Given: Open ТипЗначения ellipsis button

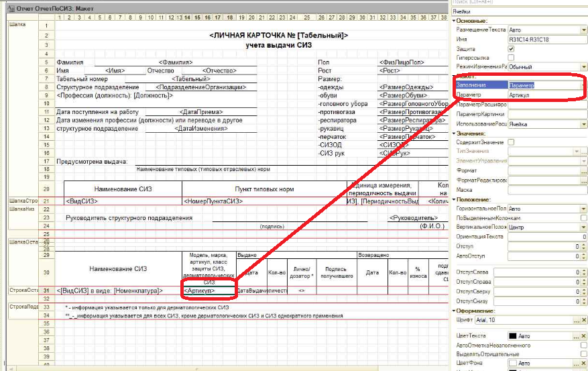Looking at the screenshot, I should (584, 151).
